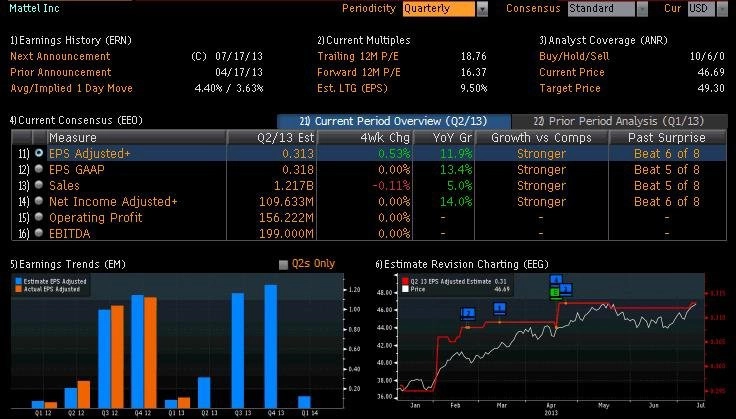
Task: Open the Periodicity dropdown arrow
Action: tap(482, 8)
